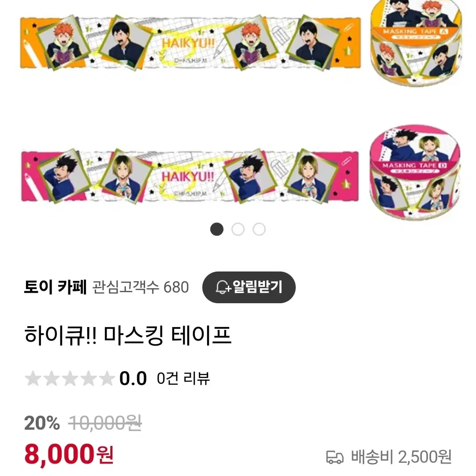Tap the bell icon in 알림받기

click(x=223, y=287)
